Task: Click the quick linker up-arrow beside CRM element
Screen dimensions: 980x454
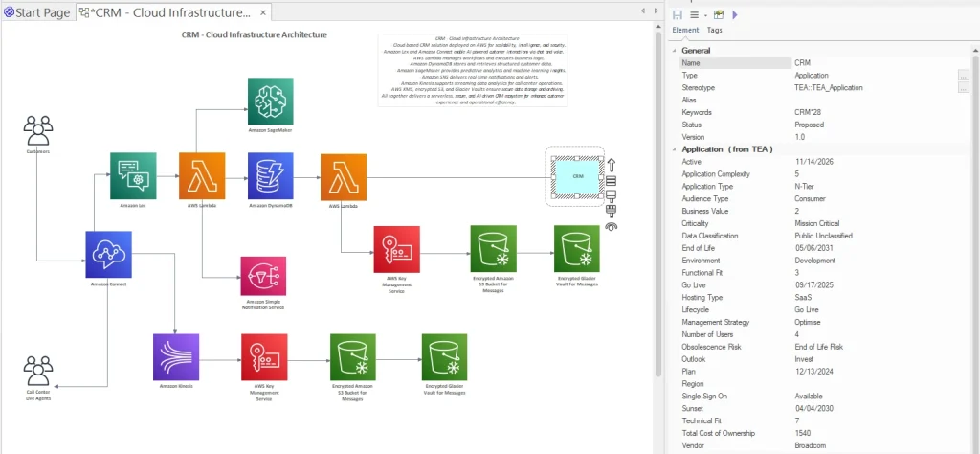Action: click(612, 165)
